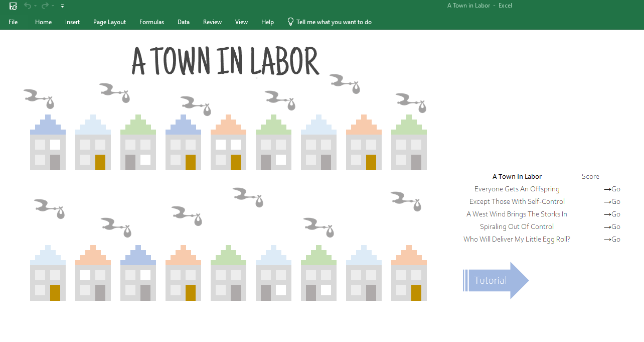
Task: Click Go for Who Will Deliver My Little Egg Roll
Action: pos(612,240)
